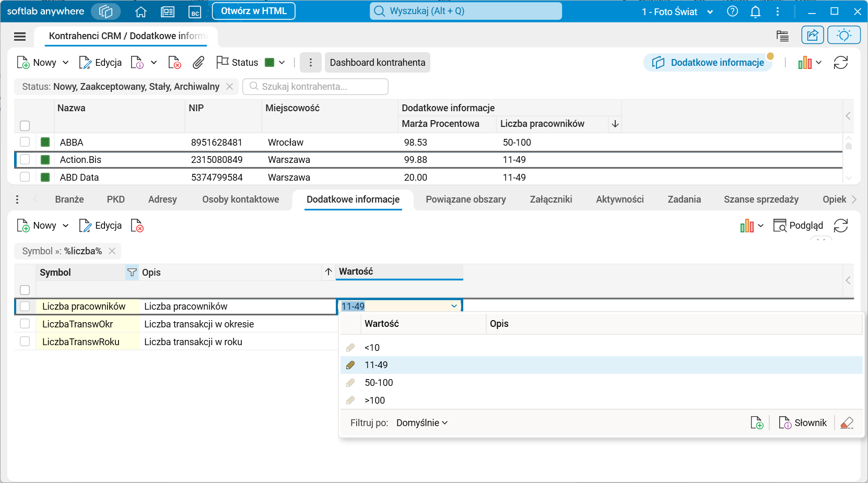Click the top Edycja button
Image resolution: width=868 pixels, height=483 pixels.
[100, 63]
